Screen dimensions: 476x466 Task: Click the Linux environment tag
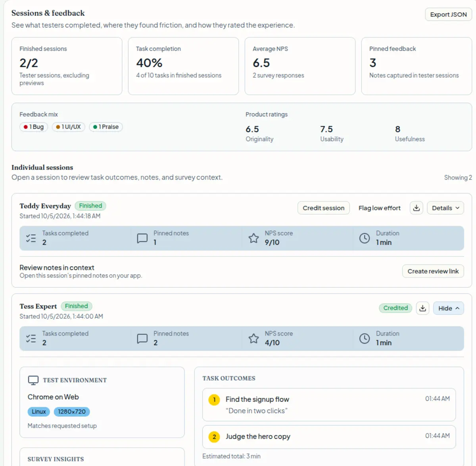[x=39, y=412]
